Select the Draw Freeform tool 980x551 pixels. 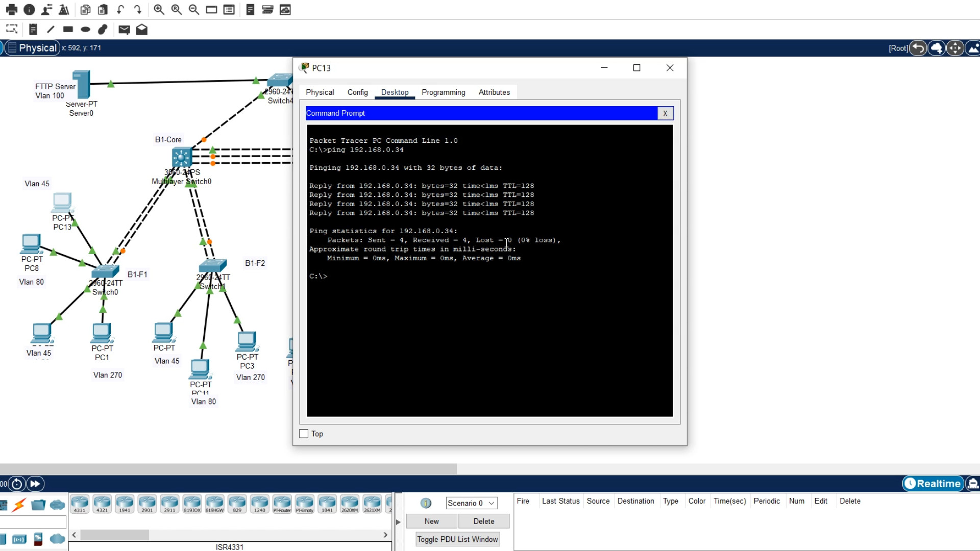coord(103,29)
